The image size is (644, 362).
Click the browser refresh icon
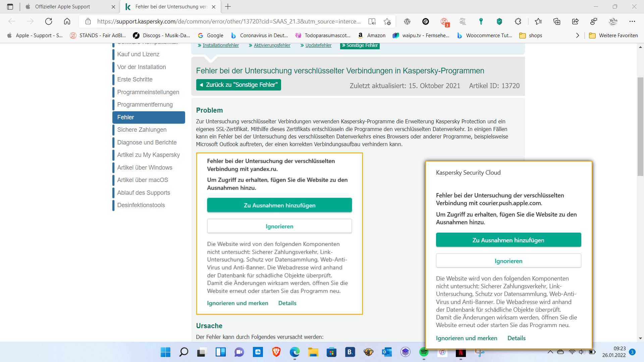click(49, 21)
